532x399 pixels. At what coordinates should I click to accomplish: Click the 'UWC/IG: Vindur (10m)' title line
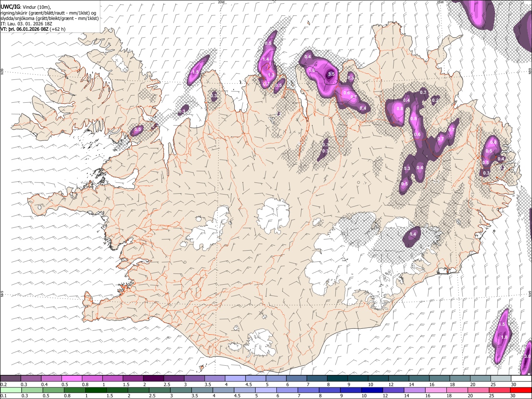pyautogui.click(x=26, y=6)
